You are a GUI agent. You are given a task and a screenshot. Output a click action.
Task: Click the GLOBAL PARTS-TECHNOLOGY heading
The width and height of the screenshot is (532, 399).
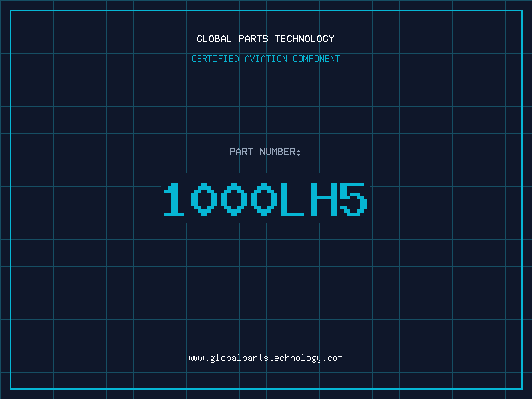(x=265, y=39)
